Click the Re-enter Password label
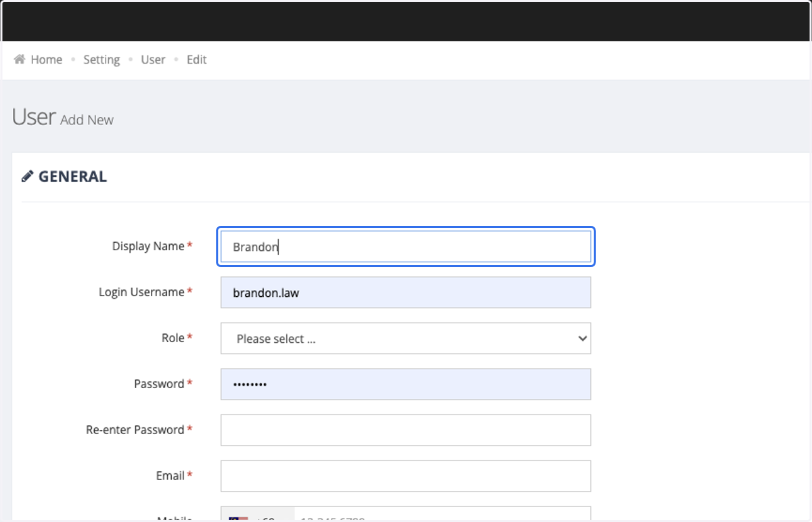 [135, 430]
